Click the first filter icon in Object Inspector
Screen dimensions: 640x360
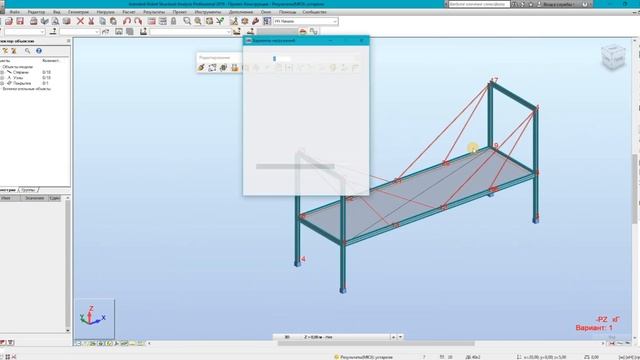pyautogui.click(x=5, y=51)
